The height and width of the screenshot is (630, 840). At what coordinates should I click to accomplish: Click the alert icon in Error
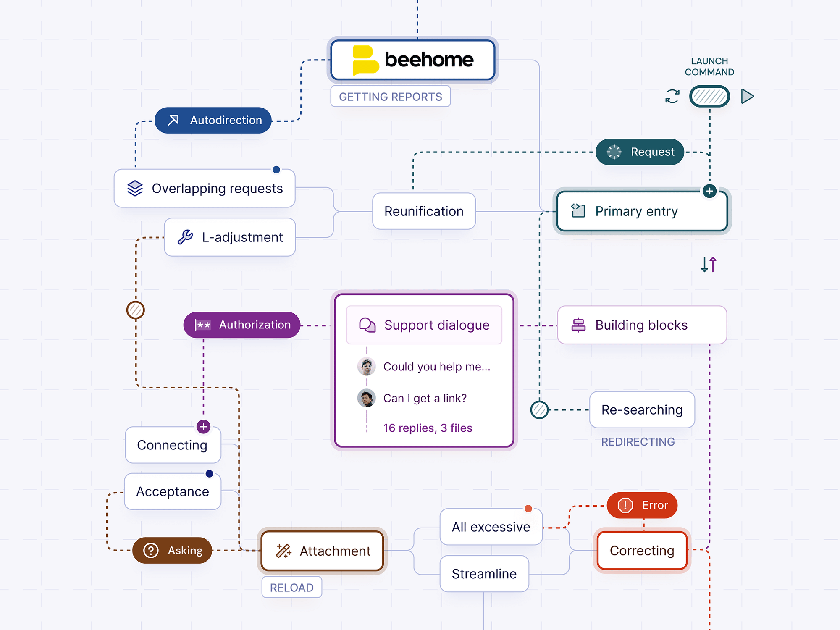[x=625, y=505]
